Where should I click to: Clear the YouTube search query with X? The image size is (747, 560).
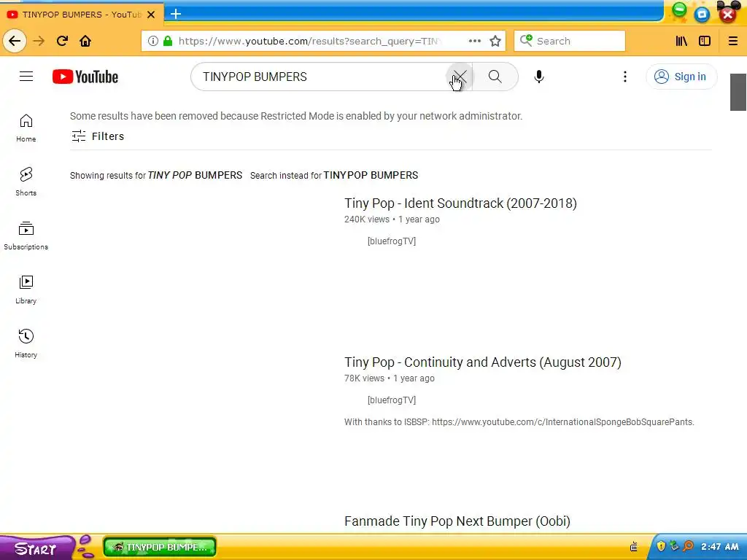460,77
